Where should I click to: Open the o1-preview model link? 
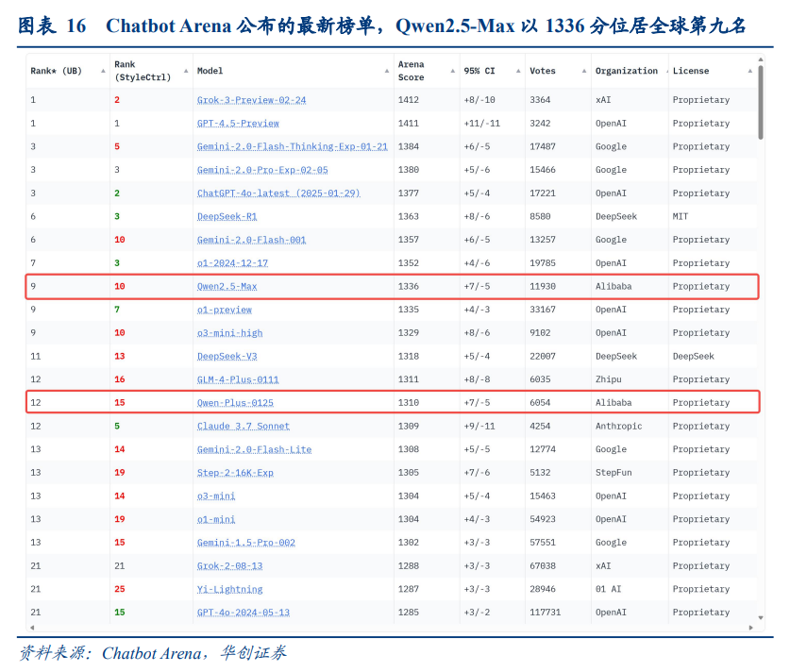(225, 310)
